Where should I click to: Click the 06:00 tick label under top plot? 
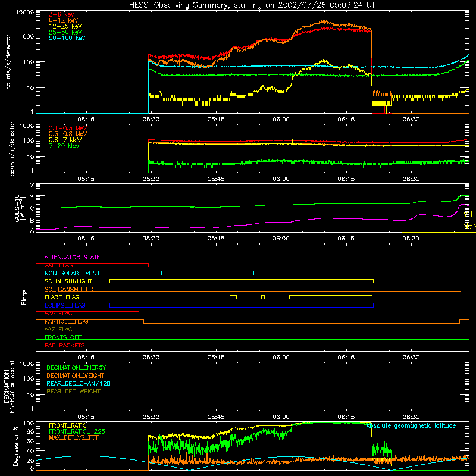(x=281, y=120)
